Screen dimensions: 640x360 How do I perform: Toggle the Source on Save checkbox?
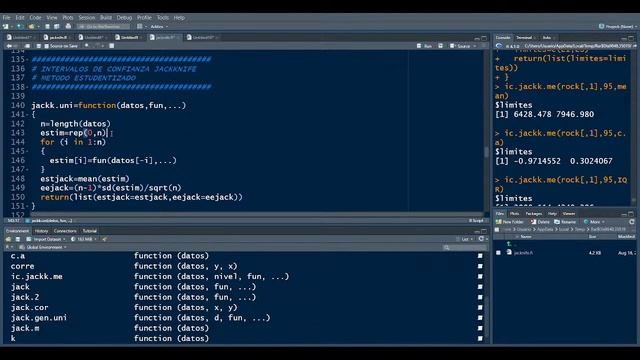coord(47,46)
